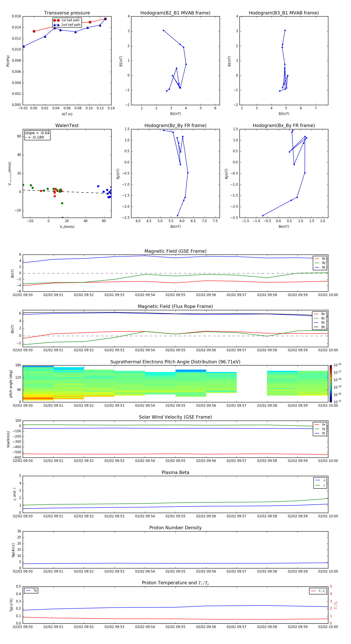The width and height of the screenshot is (351, 644).
Task: Click the '|B|' legend entry
Action: [320, 327]
